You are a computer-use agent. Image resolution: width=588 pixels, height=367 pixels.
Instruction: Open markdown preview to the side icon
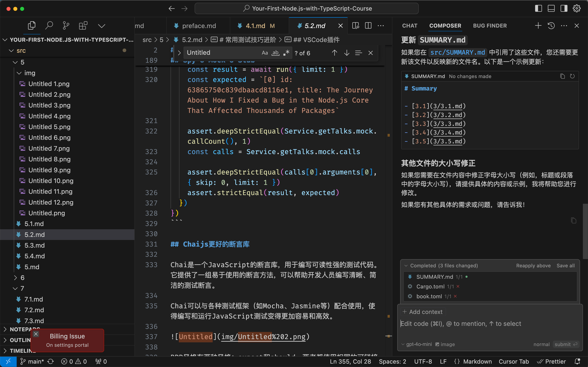356,26
